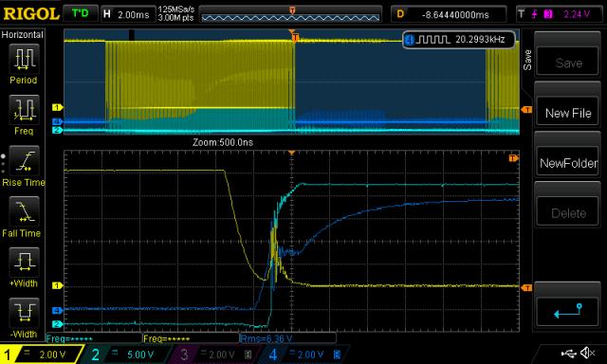Select the Period measurement icon
607x364 pixels.
24,59
